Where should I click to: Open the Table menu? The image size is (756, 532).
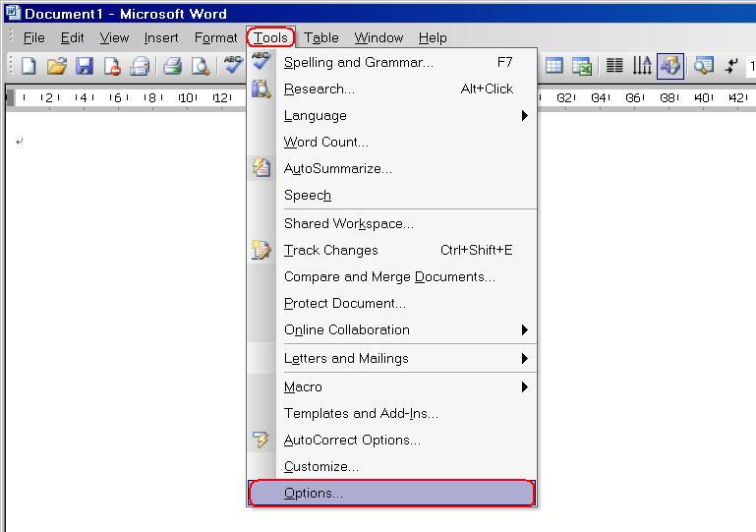click(321, 37)
